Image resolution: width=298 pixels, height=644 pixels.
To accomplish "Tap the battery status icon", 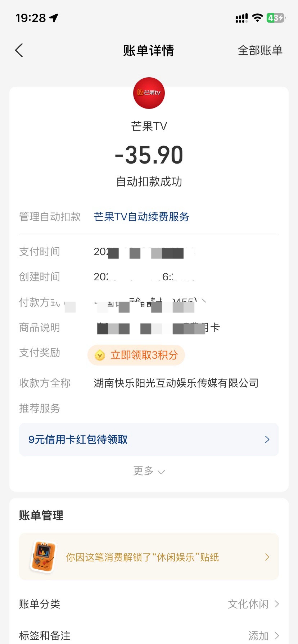I will coord(276,18).
